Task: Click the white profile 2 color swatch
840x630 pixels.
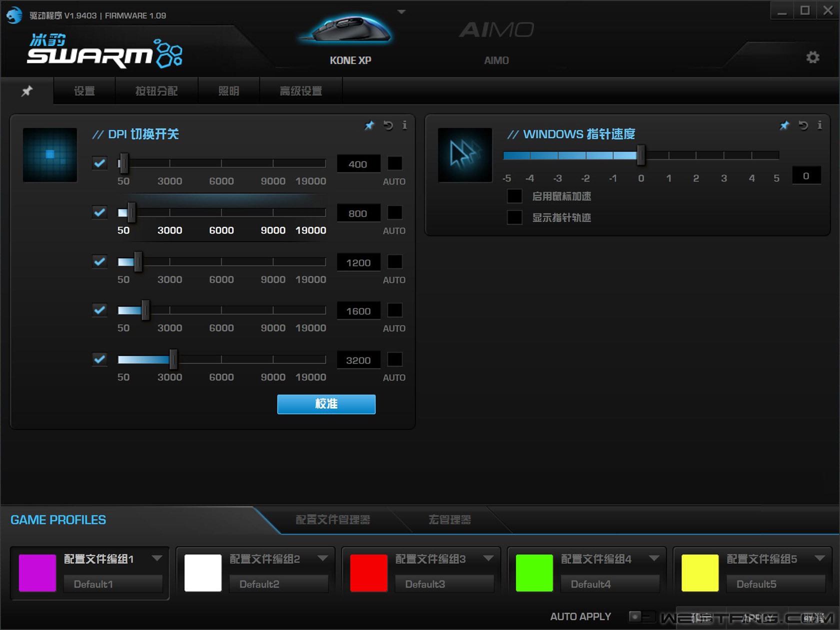Action: click(x=203, y=573)
